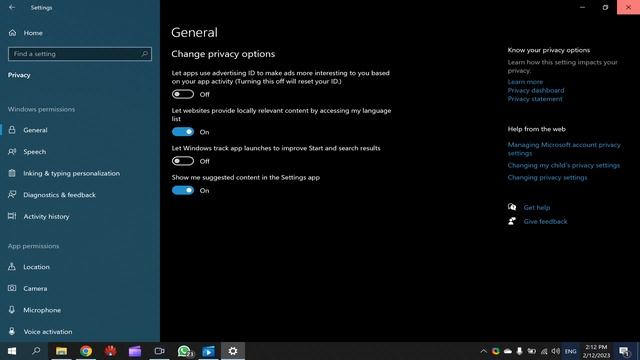Open the Learn more link
Screen dimensions: 640x360
click(525, 82)
